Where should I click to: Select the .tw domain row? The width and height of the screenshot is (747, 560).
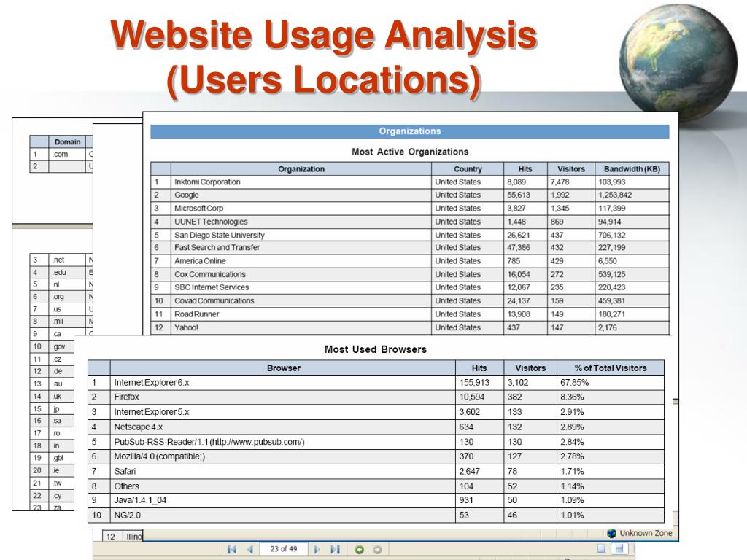[x=53, y=483]
